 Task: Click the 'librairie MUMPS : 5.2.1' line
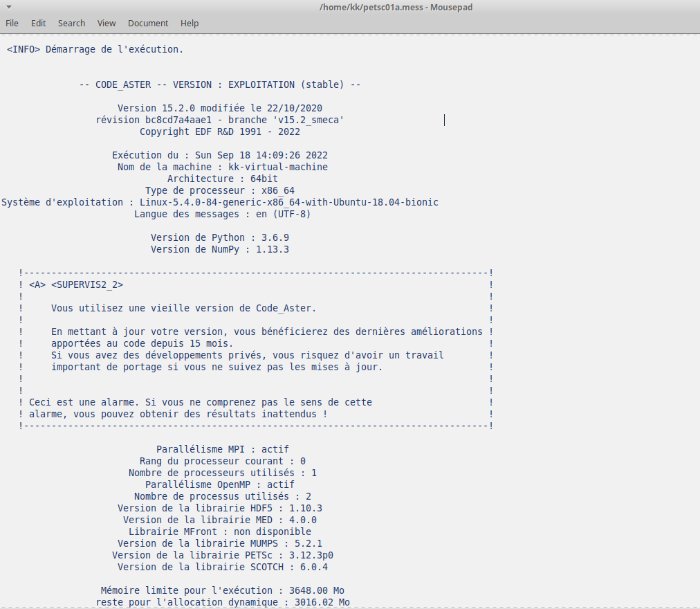pyautogui.click(x=220, y=543)
